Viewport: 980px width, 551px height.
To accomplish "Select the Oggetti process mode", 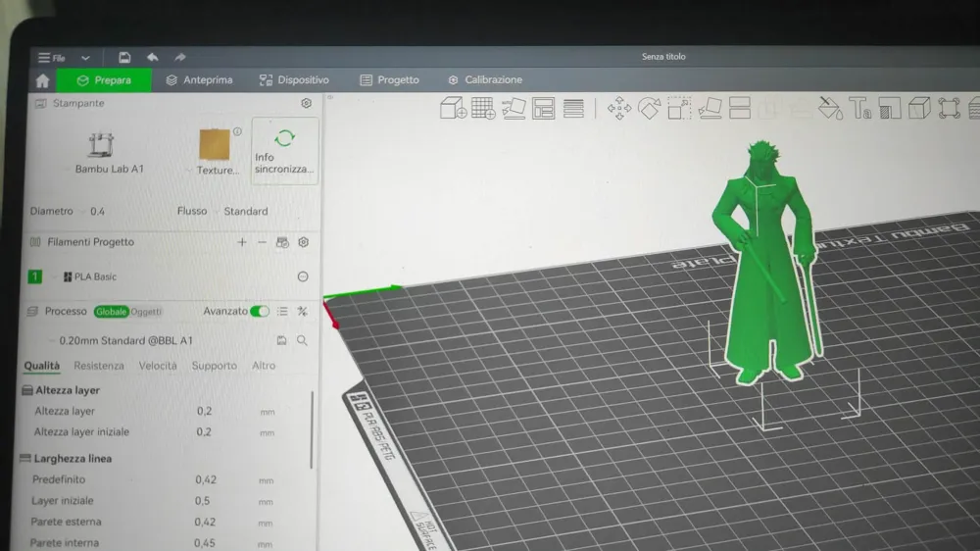I will pyautogui.click(x=146, y=312).
